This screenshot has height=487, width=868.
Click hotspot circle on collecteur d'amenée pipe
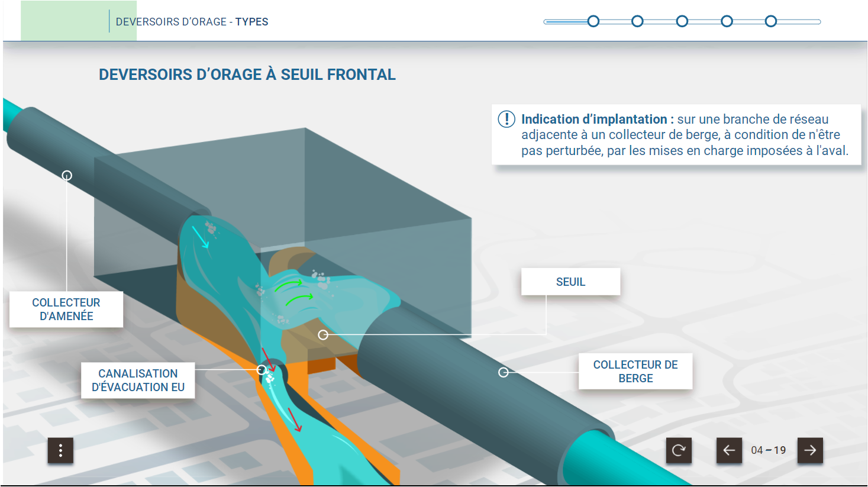point(67,175)
